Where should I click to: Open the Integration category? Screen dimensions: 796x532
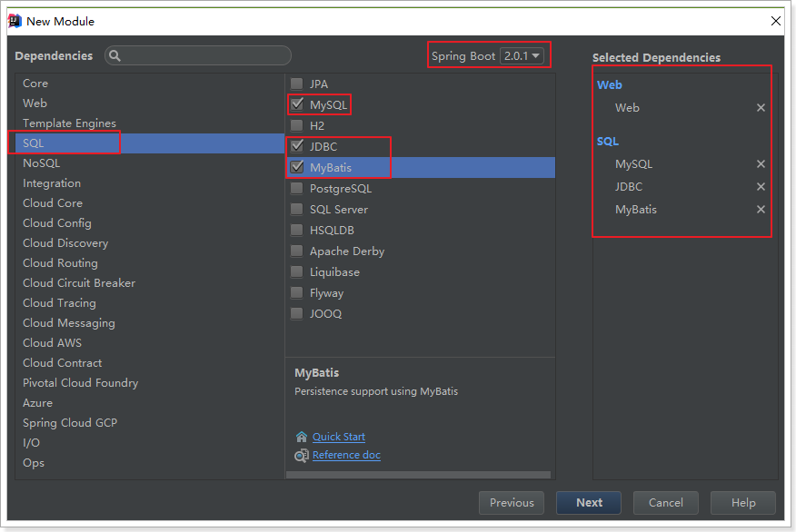[x=150, y=183]
